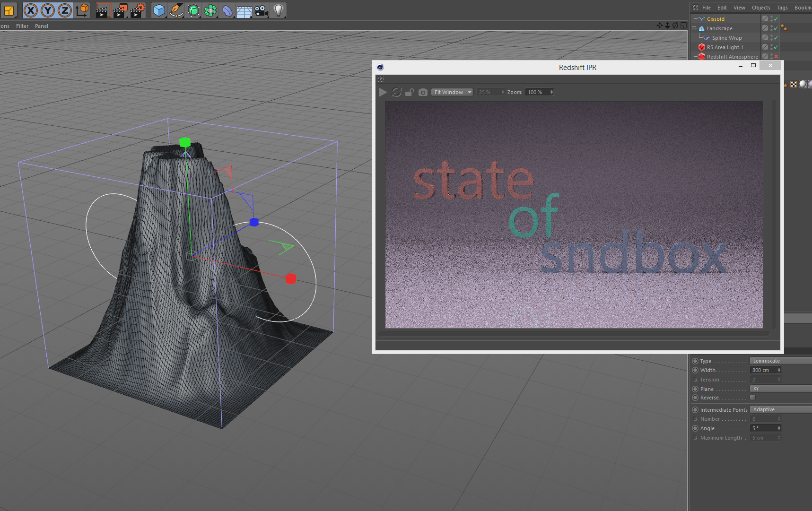This screenshot has width=812, height=511.
Task: Click the Zoom 100% stepper arrows
Action: pos(551,92)
